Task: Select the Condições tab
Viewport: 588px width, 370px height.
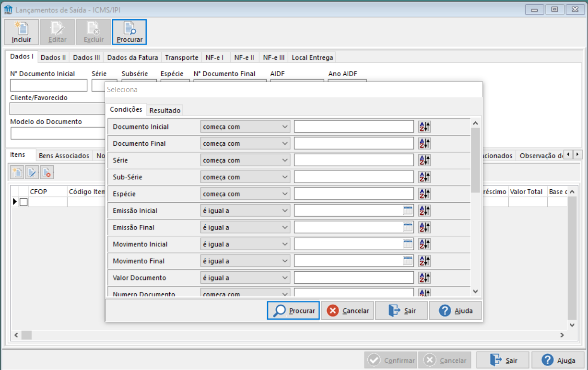Action: tap(126, 109)
